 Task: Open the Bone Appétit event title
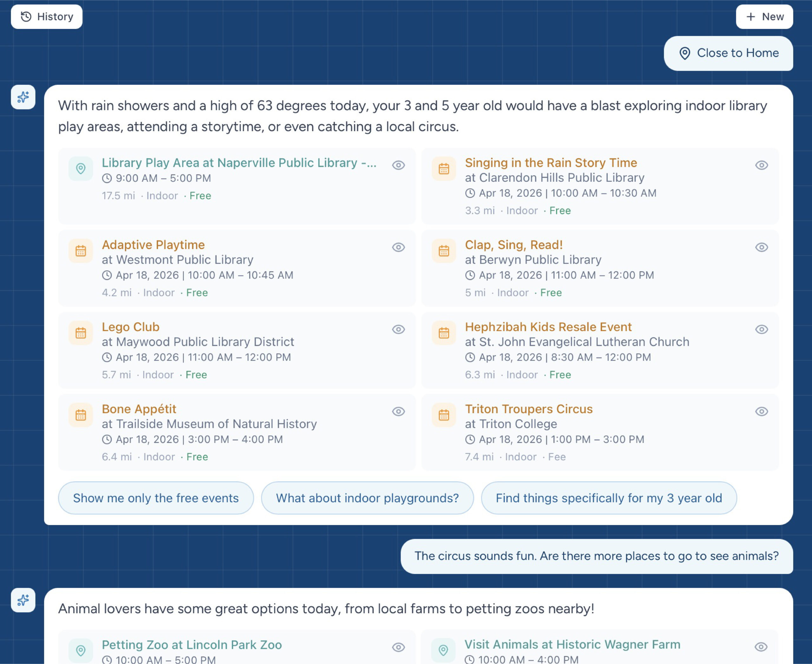point(139,409)
